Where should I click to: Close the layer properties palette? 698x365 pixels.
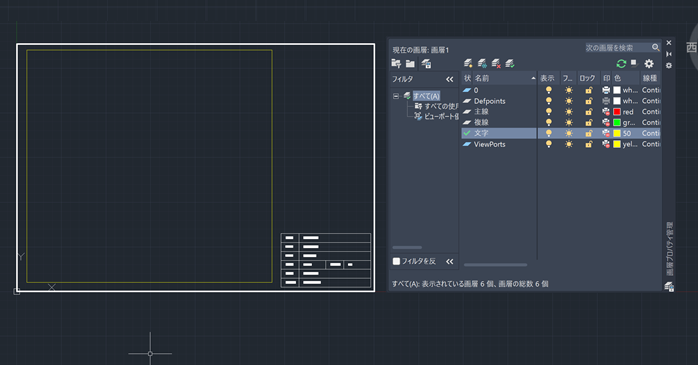tap(669, 43)
